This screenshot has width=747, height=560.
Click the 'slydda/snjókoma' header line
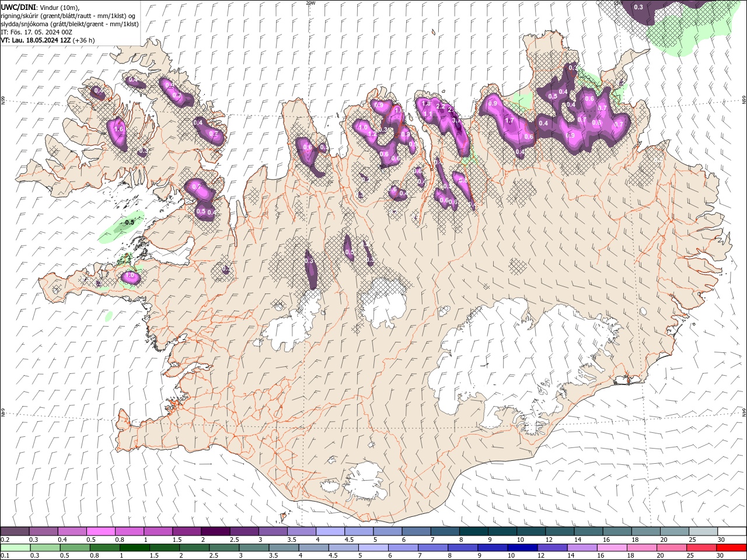[69, 24]
